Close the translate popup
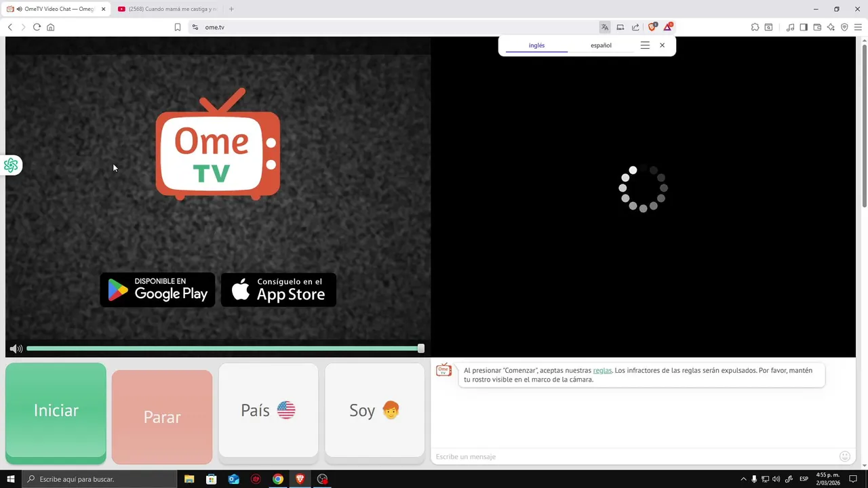 [663, 45]
